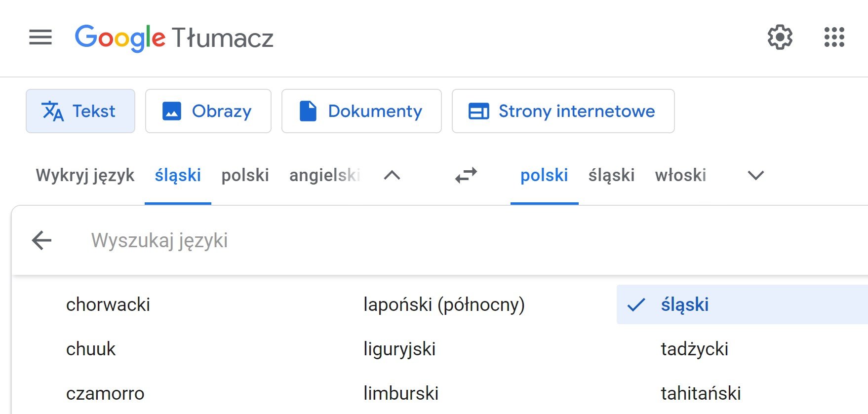This screenshot has width=868, height=414.
Task: Select włoski as target language tab
Action: [680, 175]
